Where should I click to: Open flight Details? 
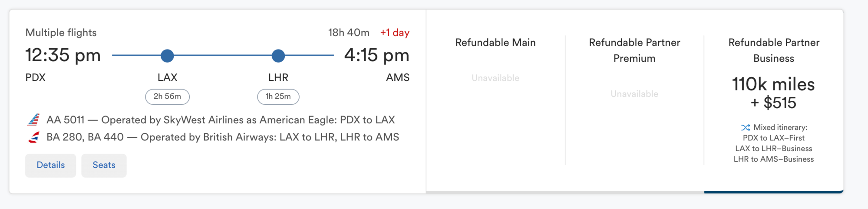coord(50,165)
